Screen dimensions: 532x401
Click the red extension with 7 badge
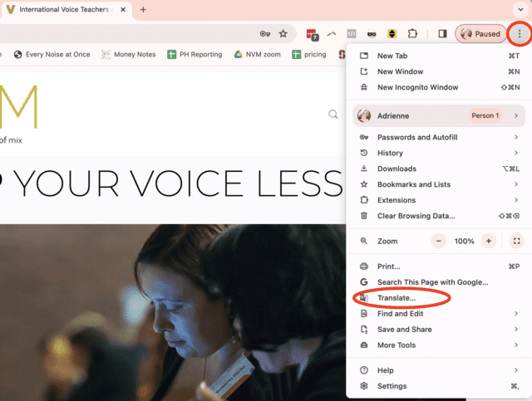click(x=312, y=34)
